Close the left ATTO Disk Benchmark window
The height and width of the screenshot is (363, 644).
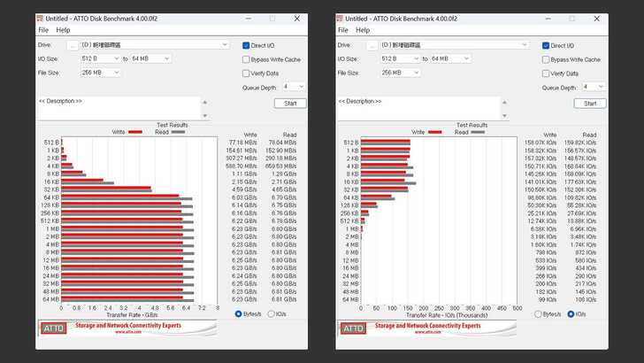pos(297,19)
